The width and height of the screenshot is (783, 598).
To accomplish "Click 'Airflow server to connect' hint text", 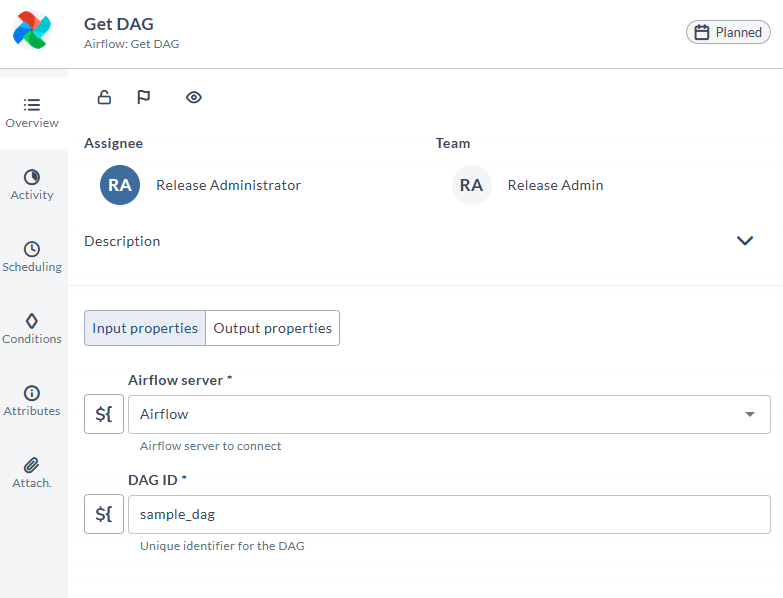I will click(x=210, y=446).
